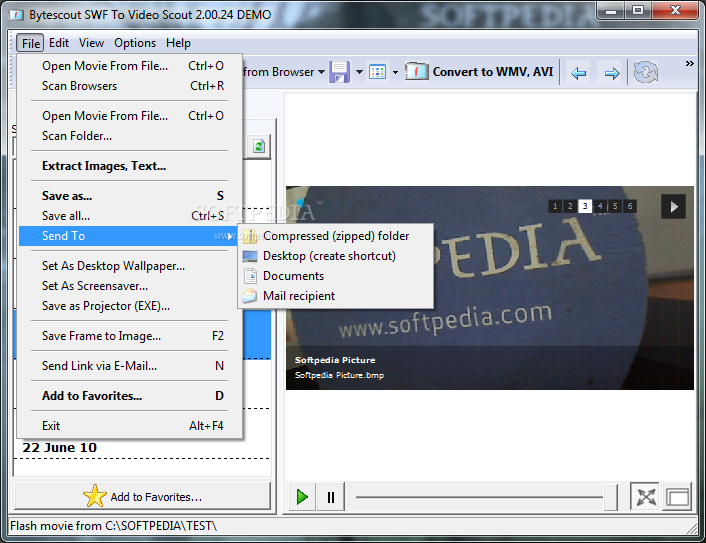Click the floppy disk Save icon in toolbar

[339, 72]
